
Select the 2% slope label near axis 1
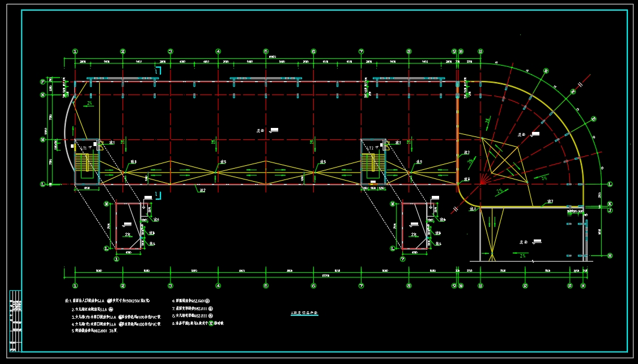[x=90, y=104]
